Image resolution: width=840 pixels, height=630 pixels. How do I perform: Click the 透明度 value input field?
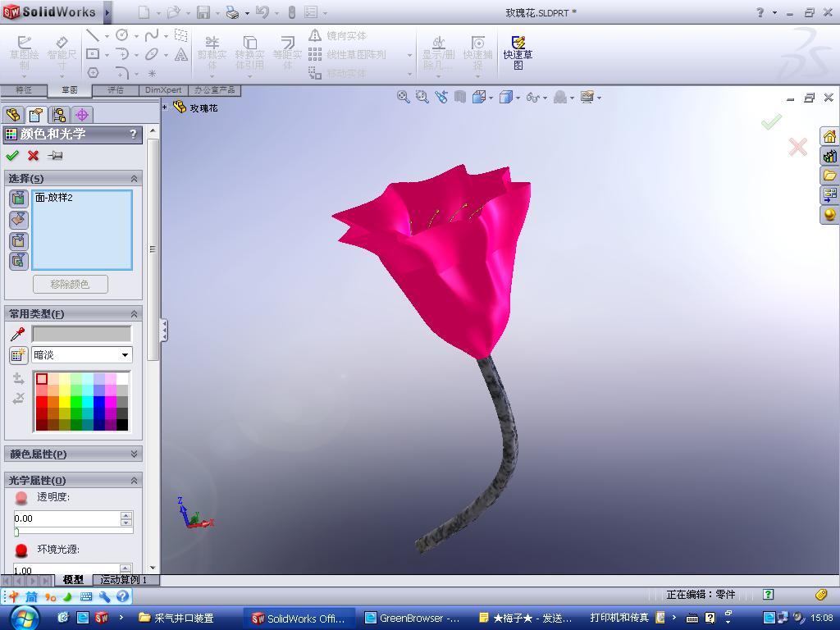point(67,518)
